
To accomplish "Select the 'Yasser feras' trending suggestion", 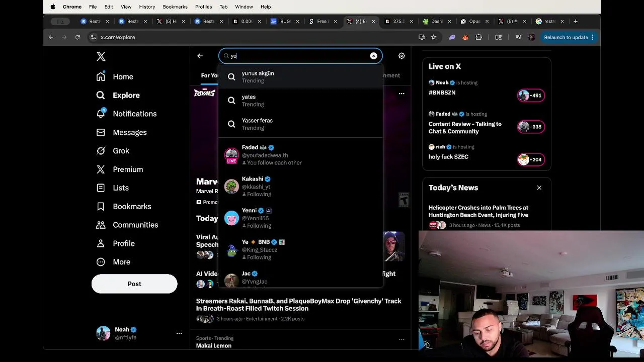I will 300,124.
